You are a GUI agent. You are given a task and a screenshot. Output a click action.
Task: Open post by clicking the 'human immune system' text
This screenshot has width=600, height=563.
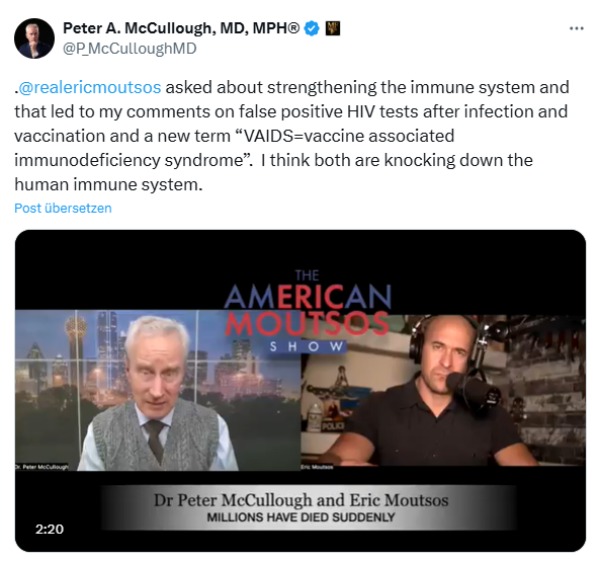[108, 184]
